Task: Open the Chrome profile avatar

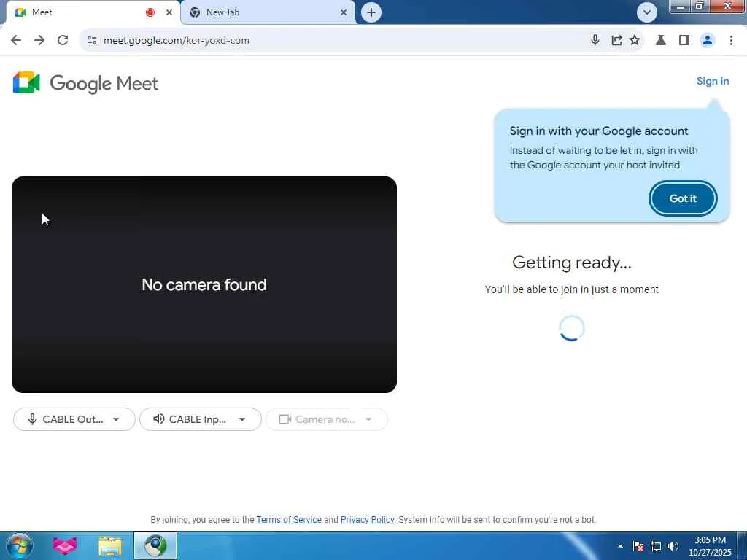Action: click(x=708, y=41)
